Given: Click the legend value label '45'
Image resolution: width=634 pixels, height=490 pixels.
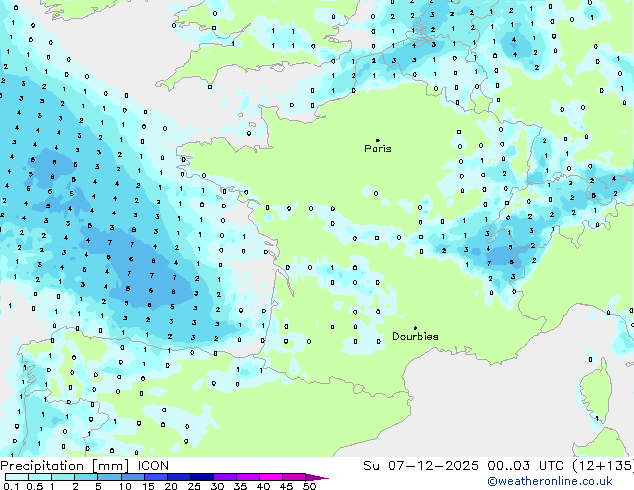Looking at the screenshot, I should point(286,486).
